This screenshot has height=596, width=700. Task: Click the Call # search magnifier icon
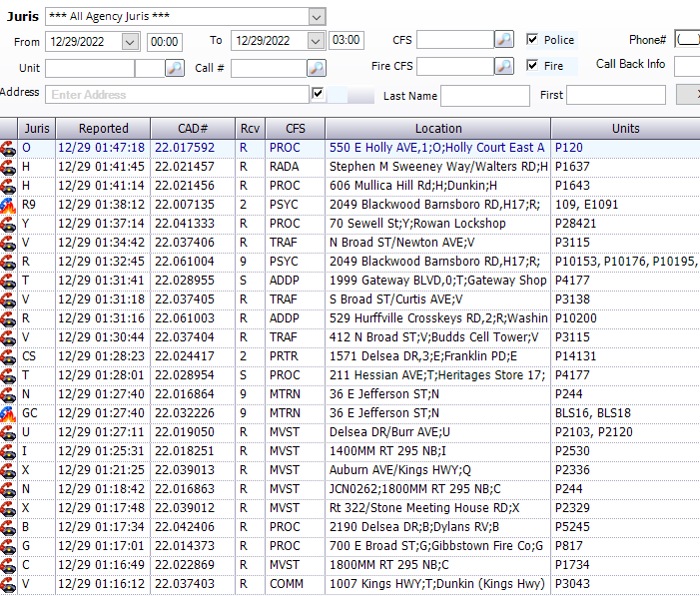point(317,68)
